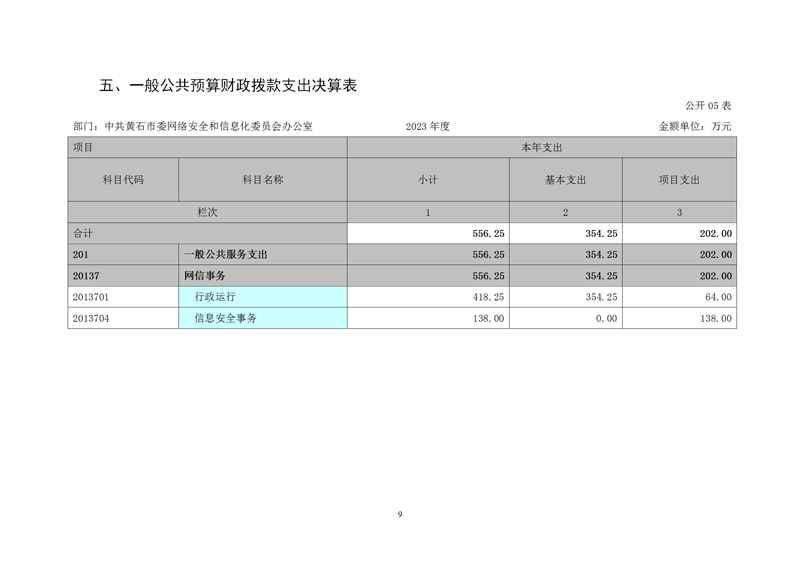
Task: Select 一般公共服务支出 cell
Action: pos(263,255)
